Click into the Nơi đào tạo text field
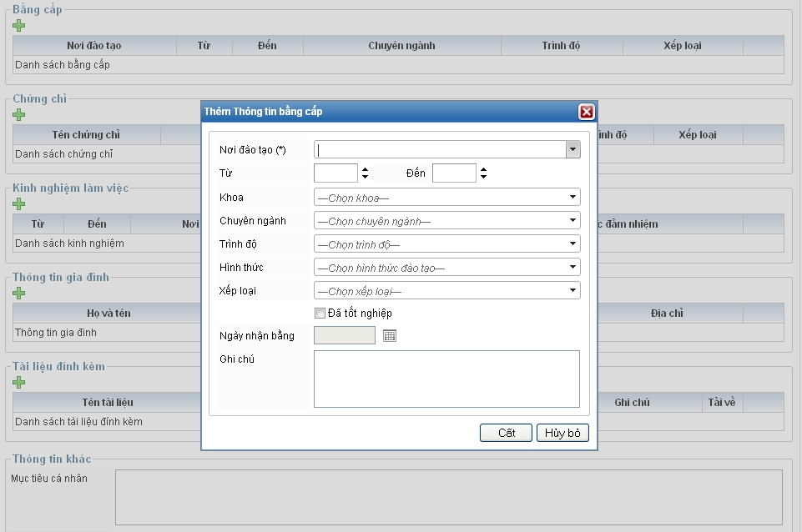 pos(440,149)
